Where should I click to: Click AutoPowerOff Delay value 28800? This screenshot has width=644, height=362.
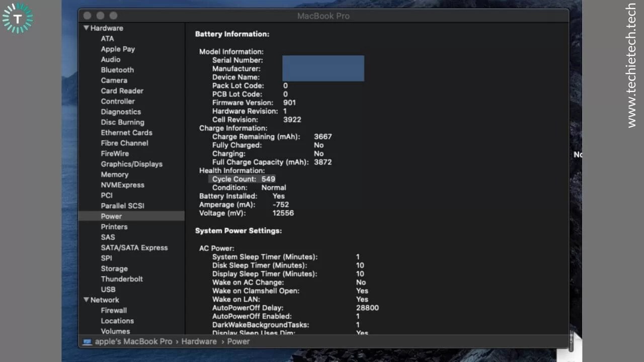pyautogui.click(x=367, y=308)
